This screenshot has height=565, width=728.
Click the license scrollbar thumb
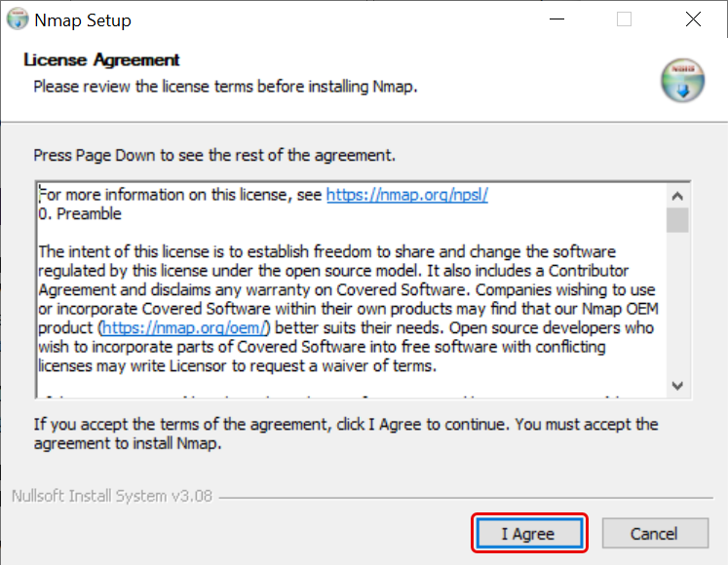[x=677, y=219]
